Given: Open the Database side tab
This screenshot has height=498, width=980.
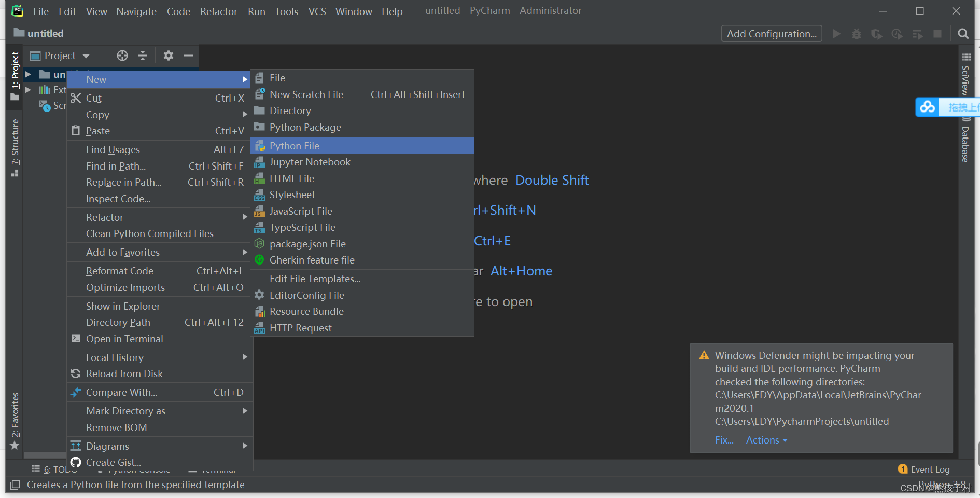Looking at the screenshot, I should (x=965, y=141).
